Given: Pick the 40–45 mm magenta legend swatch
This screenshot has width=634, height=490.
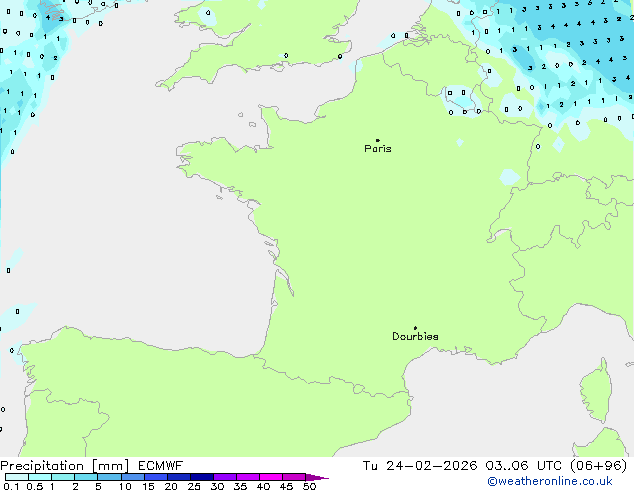Looking at the screenshot, I should click(271, 477).
